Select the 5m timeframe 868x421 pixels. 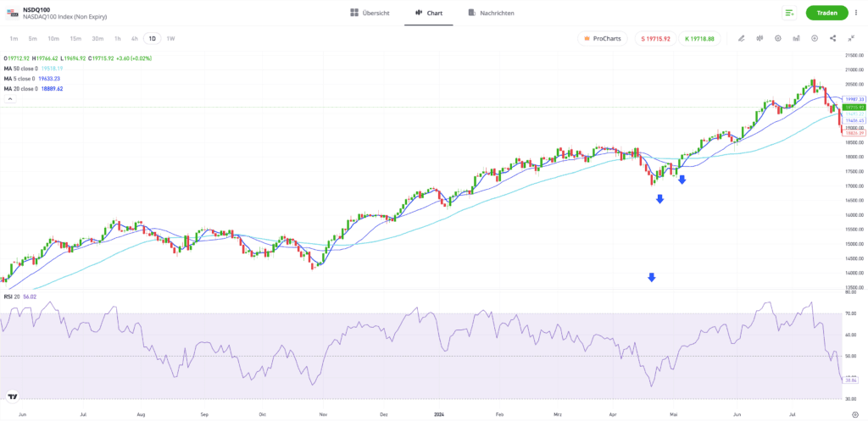pyautogui.click(x=33, y=39)
